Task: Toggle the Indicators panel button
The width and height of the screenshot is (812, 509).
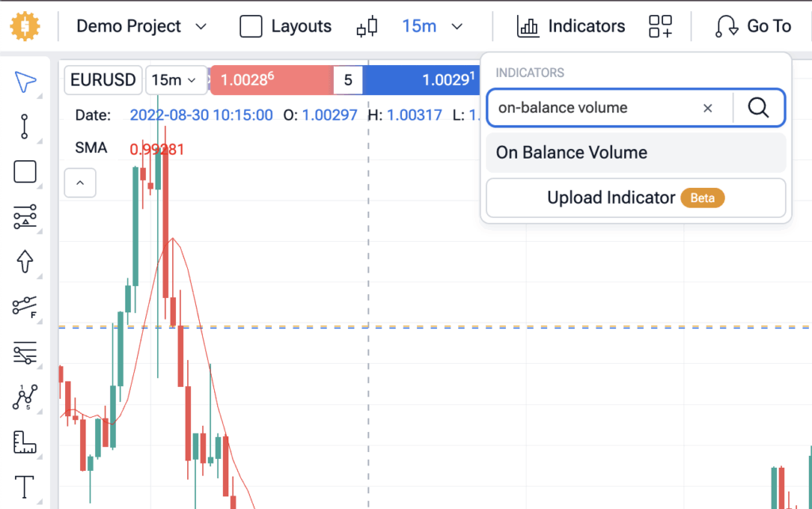Action: (571, 26)
